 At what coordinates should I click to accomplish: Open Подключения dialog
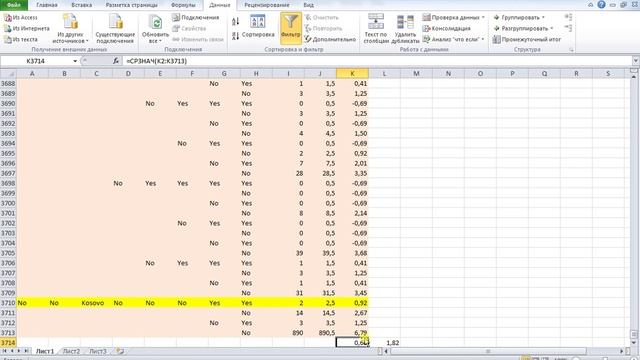click(196, 18)
